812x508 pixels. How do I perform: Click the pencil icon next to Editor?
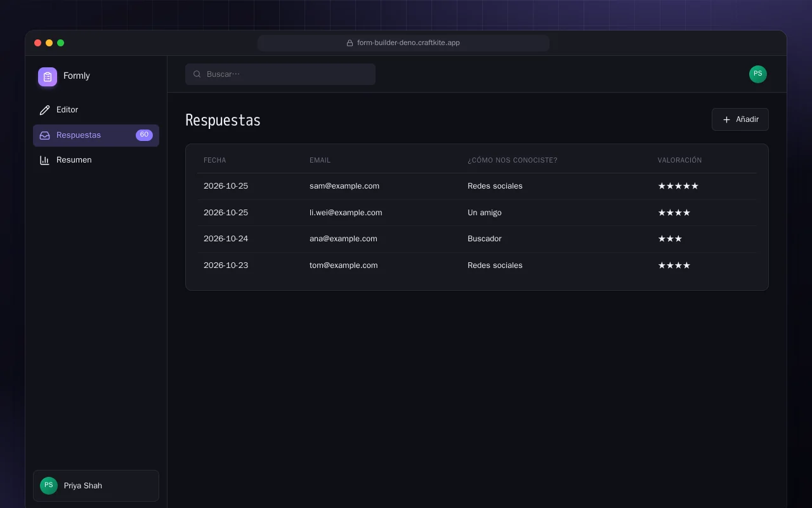pos(44,110)
